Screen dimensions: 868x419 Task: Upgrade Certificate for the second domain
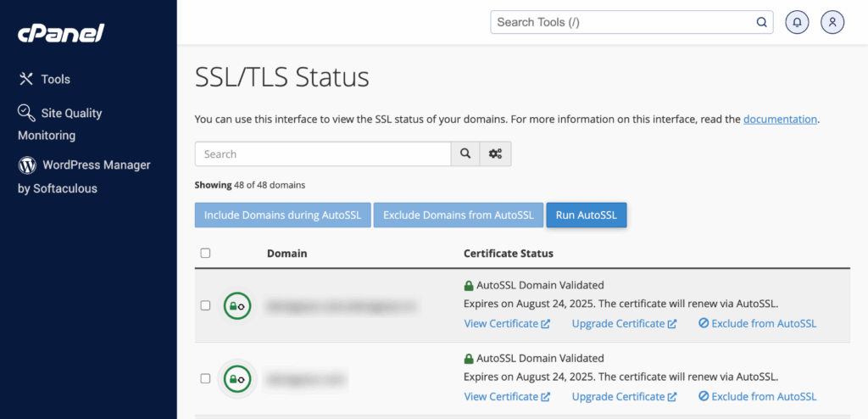tap(625, 397)
